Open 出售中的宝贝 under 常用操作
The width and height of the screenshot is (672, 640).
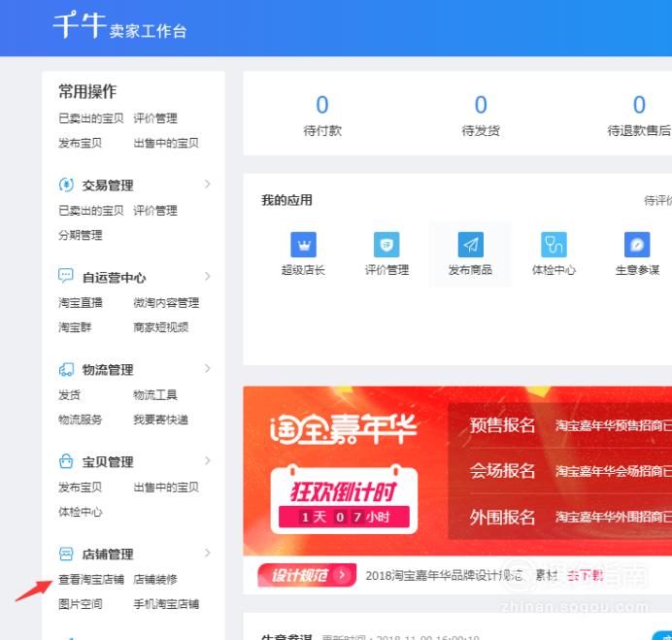pyautogui.click(x=166, y=143)
